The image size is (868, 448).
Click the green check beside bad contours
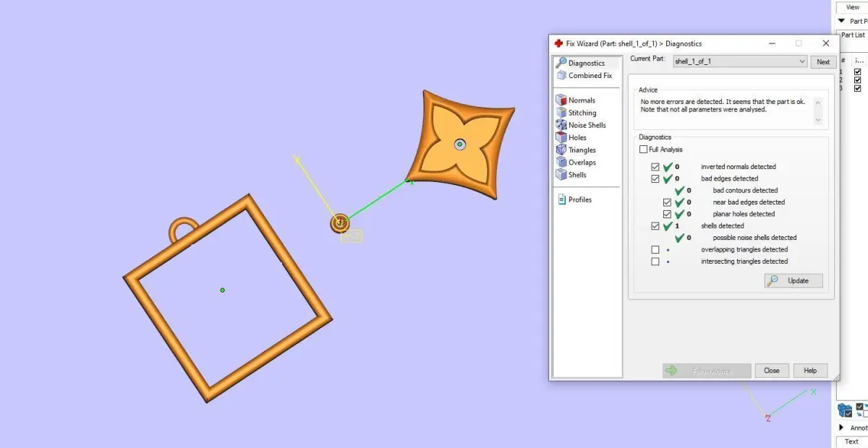tap(679, 190)
